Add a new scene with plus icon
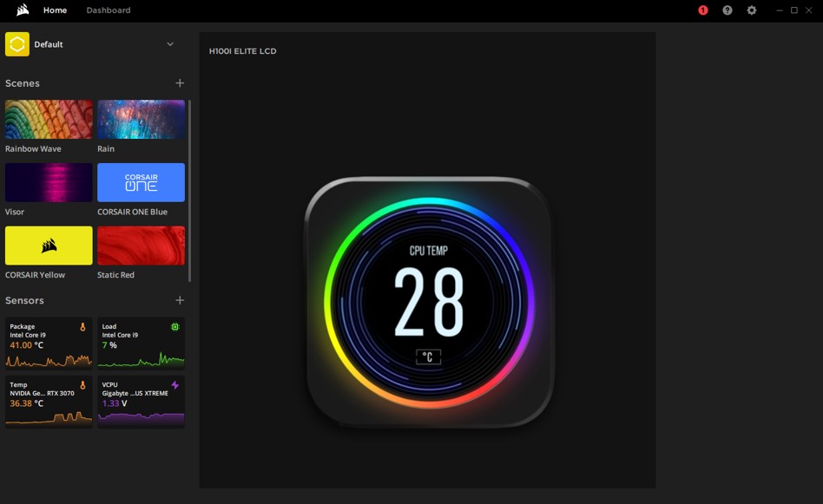 point(180,83)
